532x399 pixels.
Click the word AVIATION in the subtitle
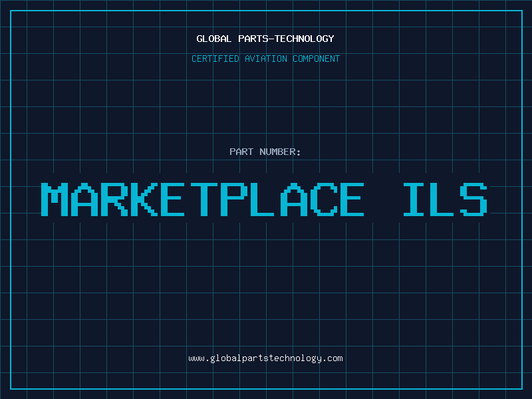click(x=266, y=59)
